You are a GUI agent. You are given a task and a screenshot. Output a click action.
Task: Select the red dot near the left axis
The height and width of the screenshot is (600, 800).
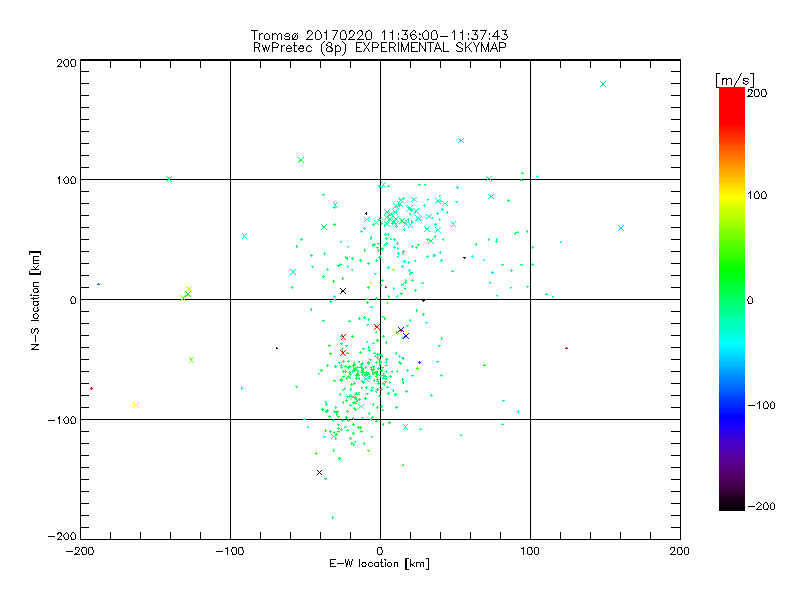pyautogui.click(x=91, y=389)
